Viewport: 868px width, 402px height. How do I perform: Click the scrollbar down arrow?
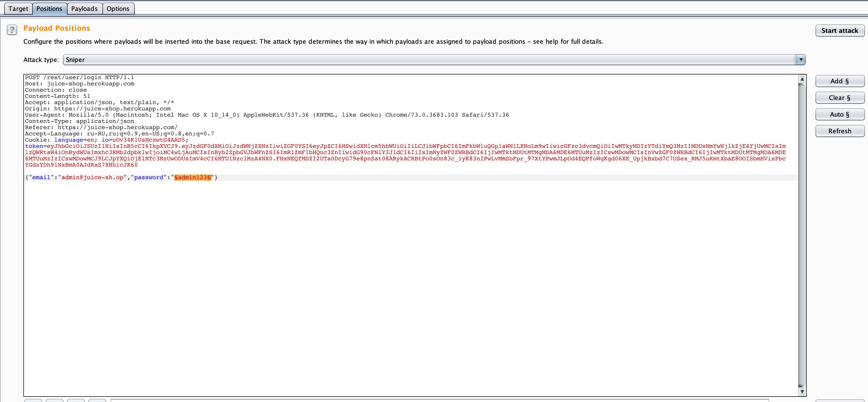802,392
